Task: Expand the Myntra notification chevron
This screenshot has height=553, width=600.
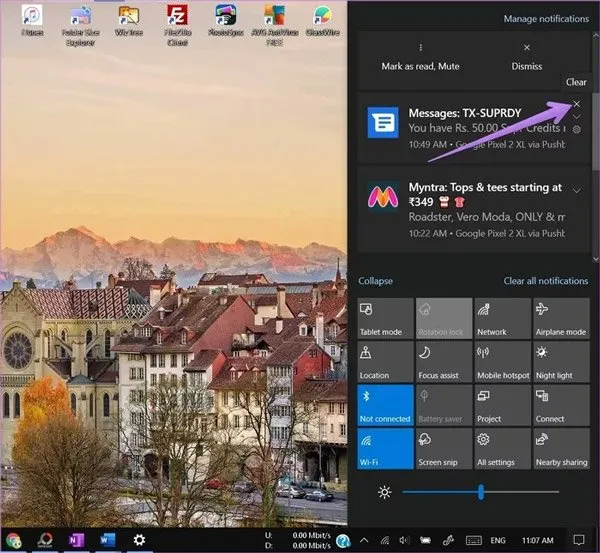Action: click(577, 189)
